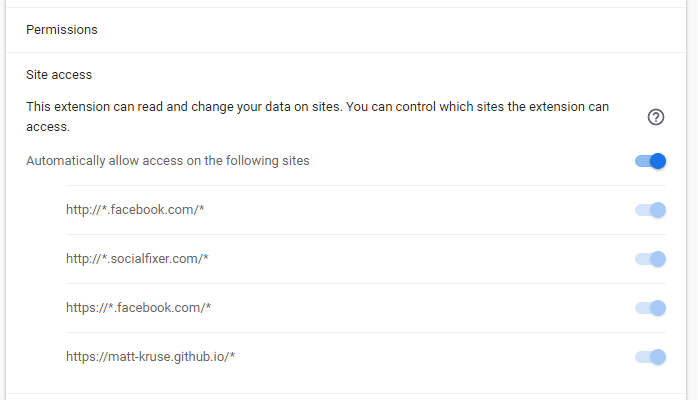The image size is (698, 400).
Task: Click the http://*.socialfixer.com/* URL text
Action: point(137,259)
